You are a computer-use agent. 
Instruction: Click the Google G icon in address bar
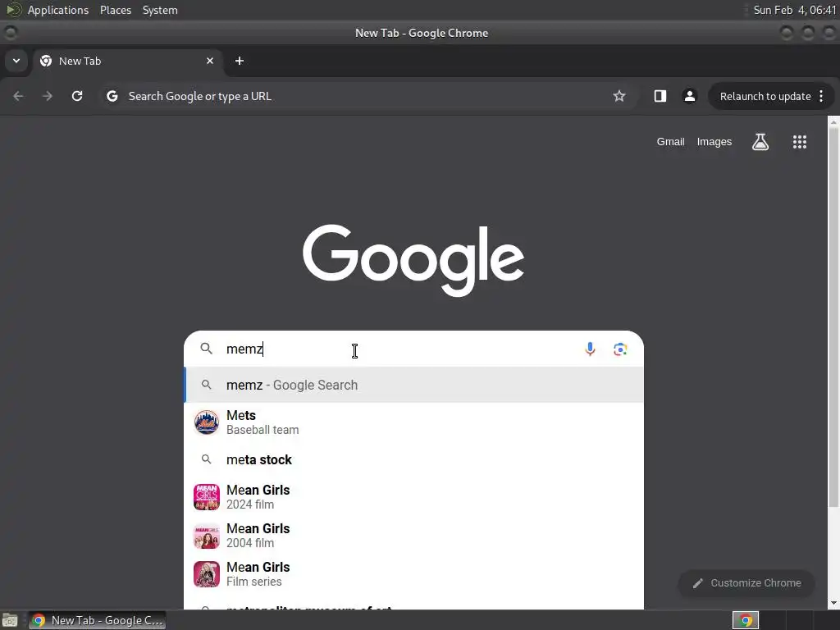point(112,96)
